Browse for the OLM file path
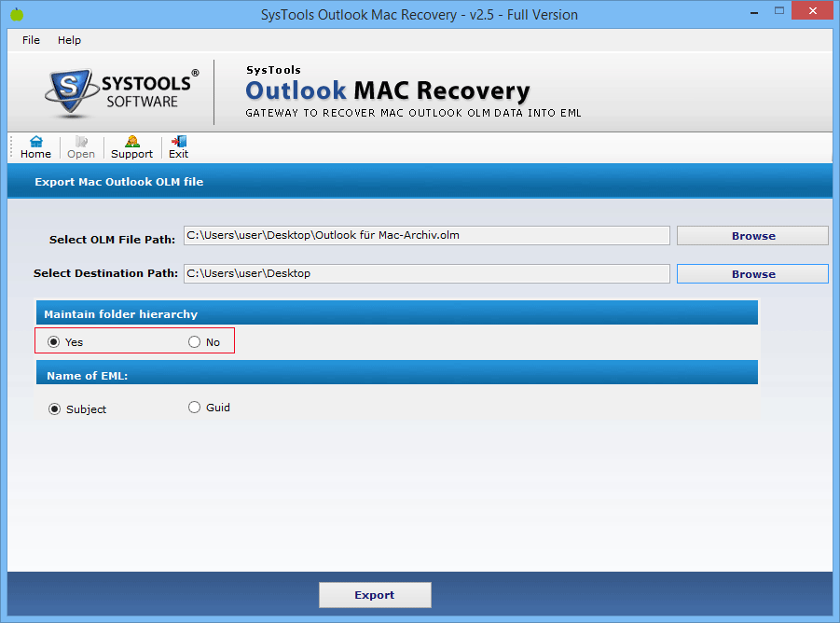This screenshot has height=623, width=840. point(752,236)
